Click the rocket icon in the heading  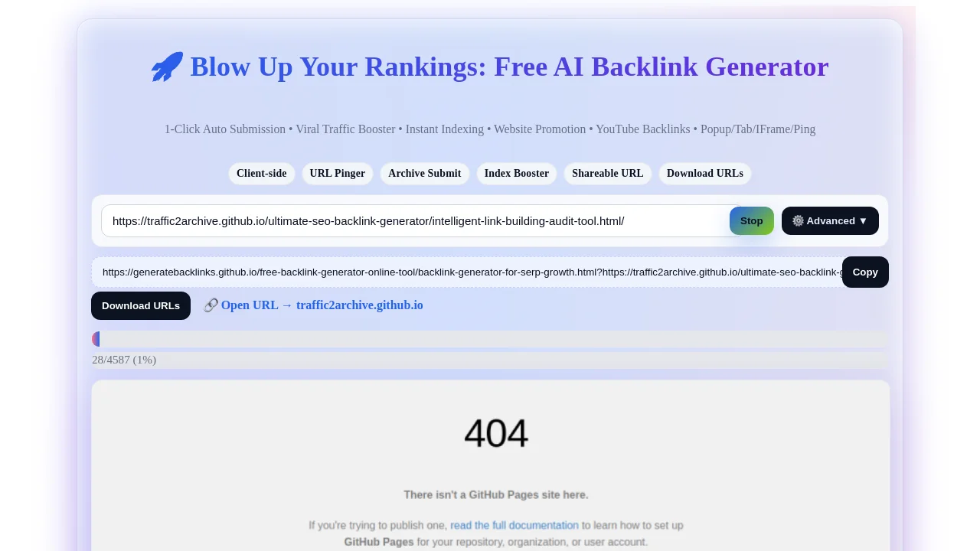167,67
